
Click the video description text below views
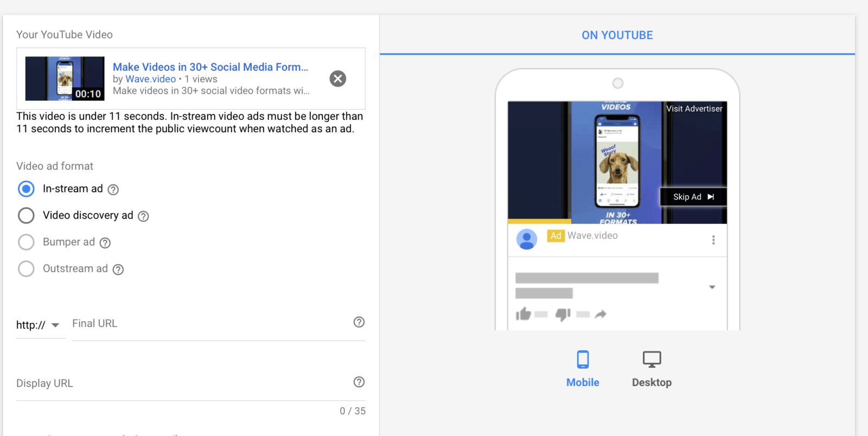point(212,91)
